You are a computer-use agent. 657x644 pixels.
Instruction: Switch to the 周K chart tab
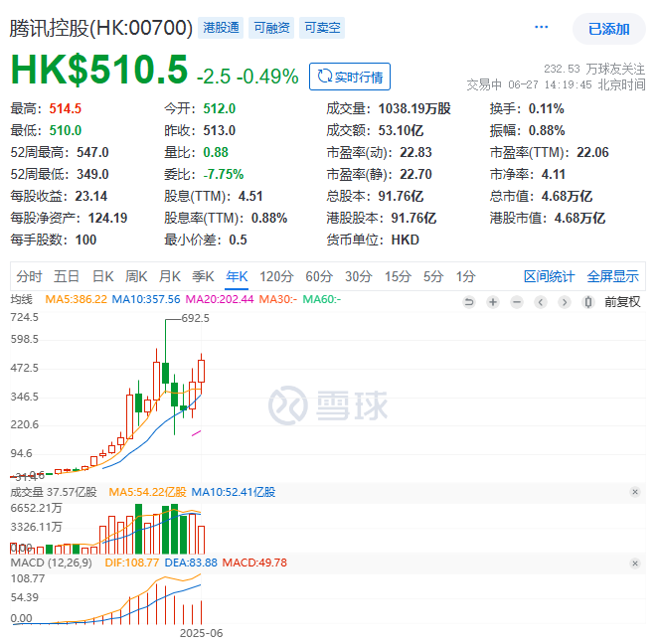pos(136,276)
